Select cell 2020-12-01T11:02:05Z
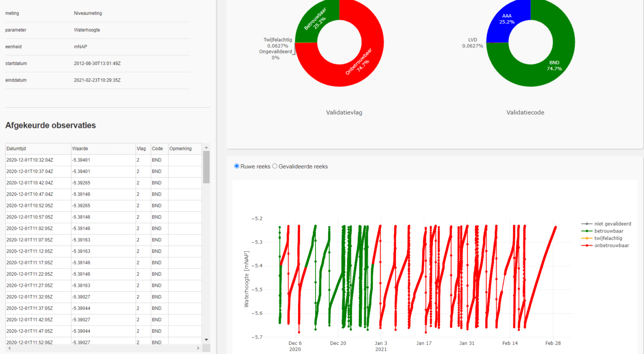The width and height of the screenshot is (644, 354). click(x=38, y=228)
